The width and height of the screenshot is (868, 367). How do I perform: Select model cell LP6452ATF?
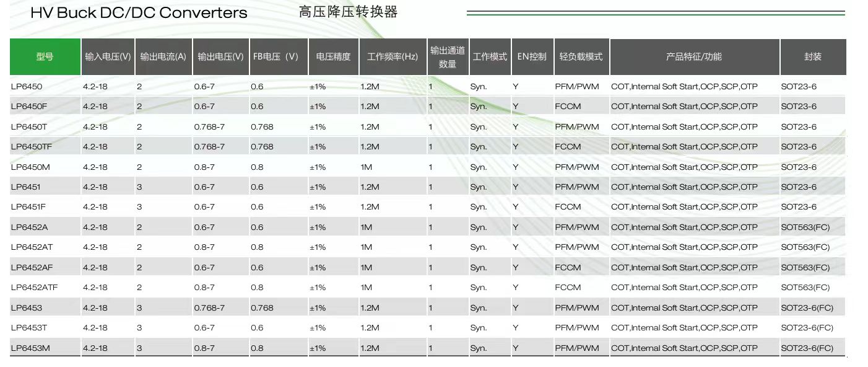[34, 288]
